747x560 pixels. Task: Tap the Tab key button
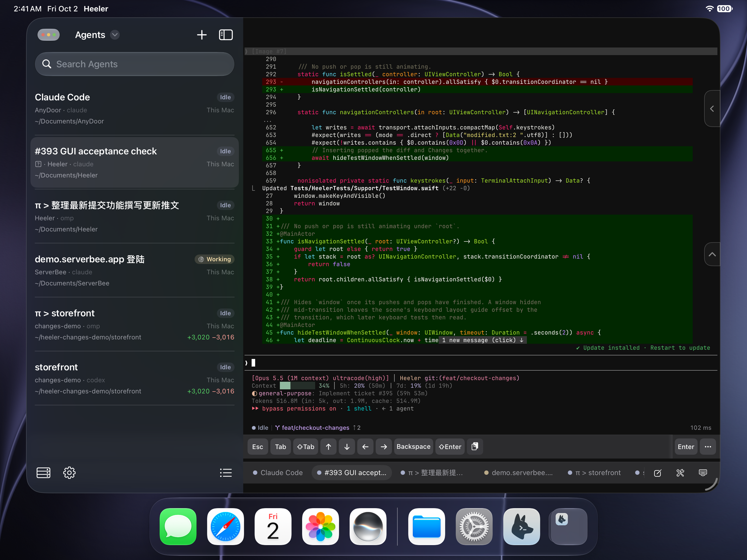coord(280,447)
